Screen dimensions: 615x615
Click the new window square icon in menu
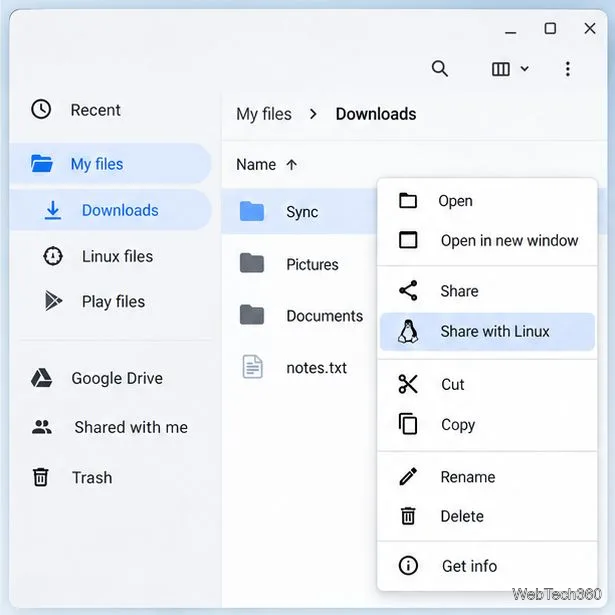(x=408, y=240)
